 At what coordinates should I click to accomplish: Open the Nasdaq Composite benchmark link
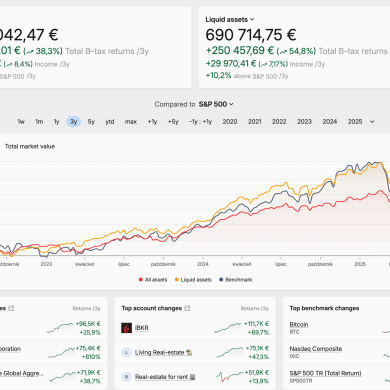pyautogui.click(x=316, y=349)
